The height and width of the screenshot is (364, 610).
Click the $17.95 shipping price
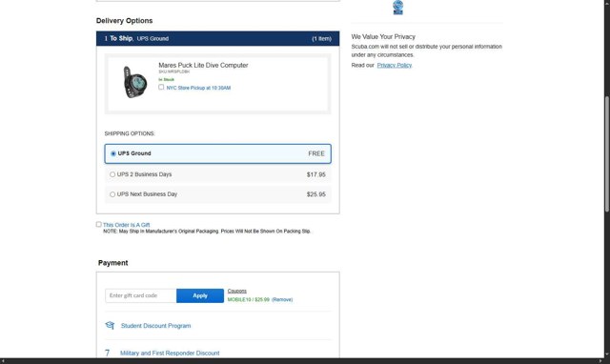tap(315, 174)
